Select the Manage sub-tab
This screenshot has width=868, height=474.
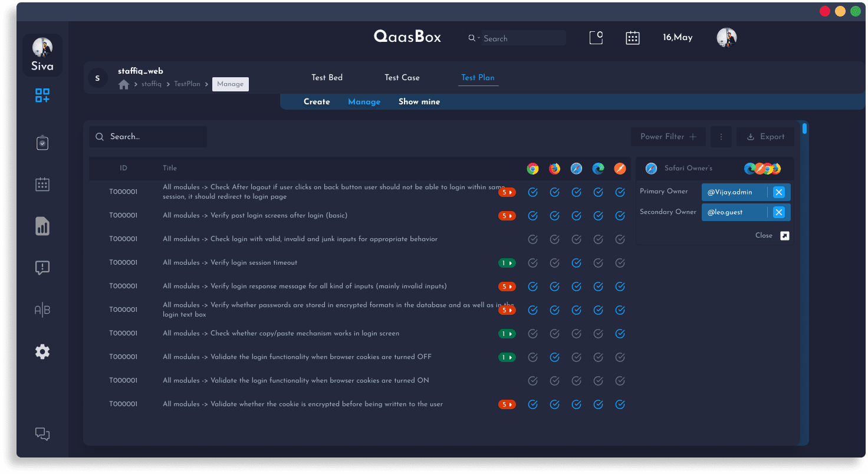point(364,102)
